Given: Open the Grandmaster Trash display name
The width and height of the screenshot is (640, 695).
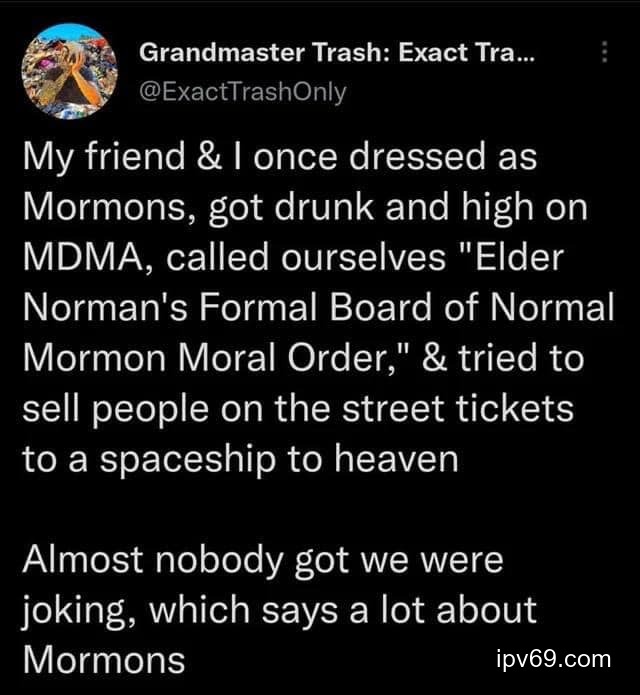Looking at the screenshot, I should [336, 53].
